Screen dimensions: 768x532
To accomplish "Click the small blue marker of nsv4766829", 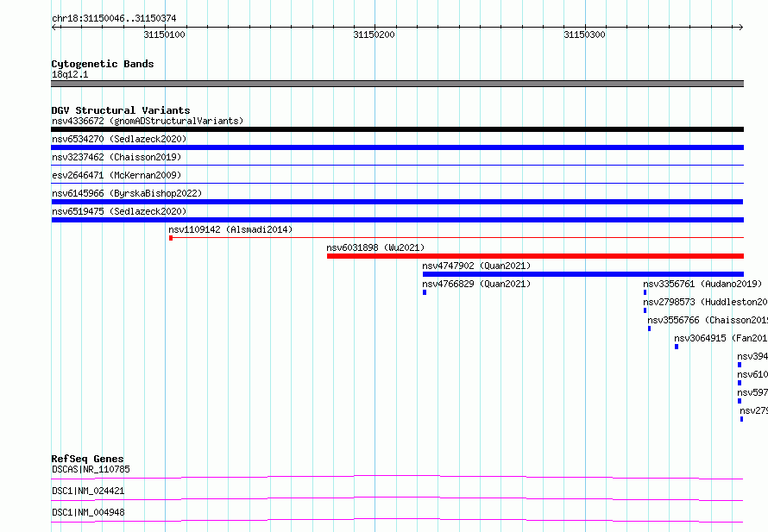I will click(425, 292).
